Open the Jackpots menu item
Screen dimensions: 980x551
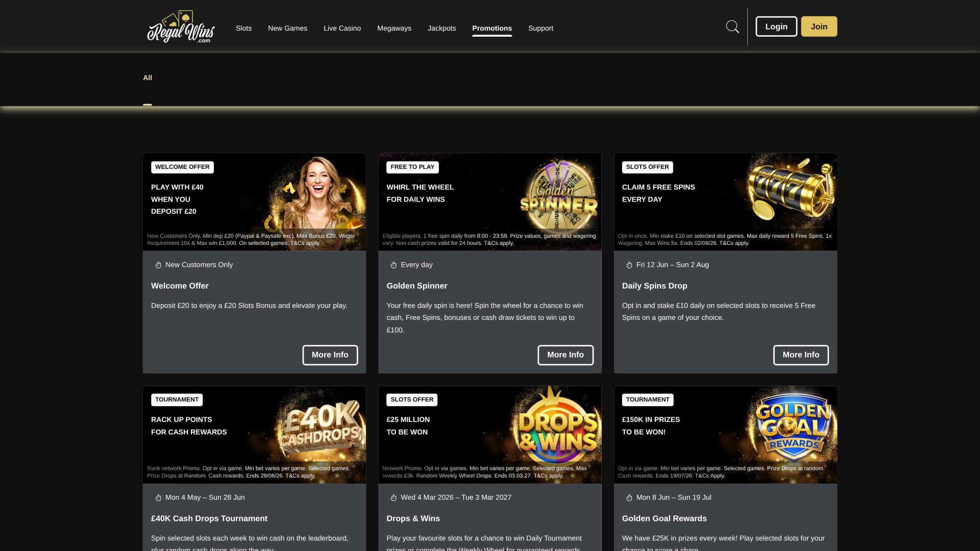coord(442,28)
